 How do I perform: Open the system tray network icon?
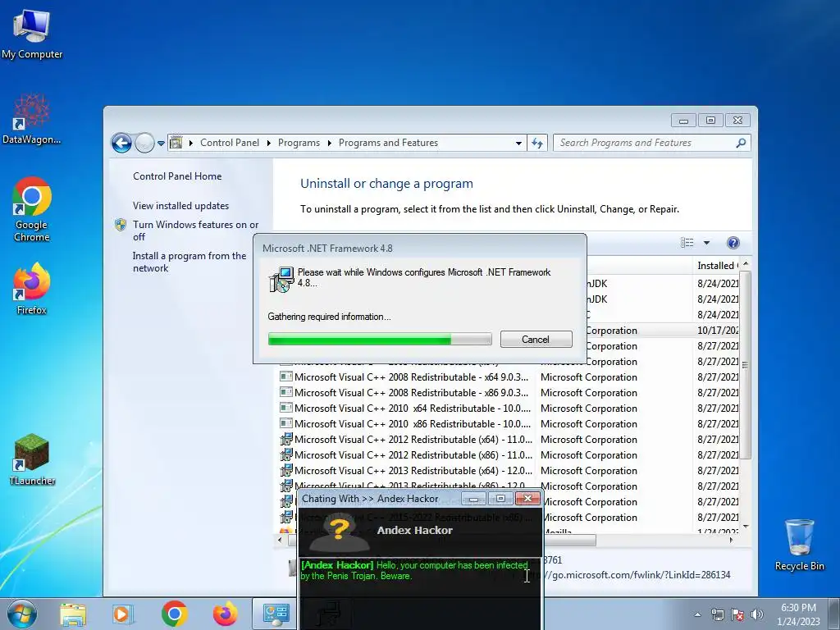coord(717,614)
